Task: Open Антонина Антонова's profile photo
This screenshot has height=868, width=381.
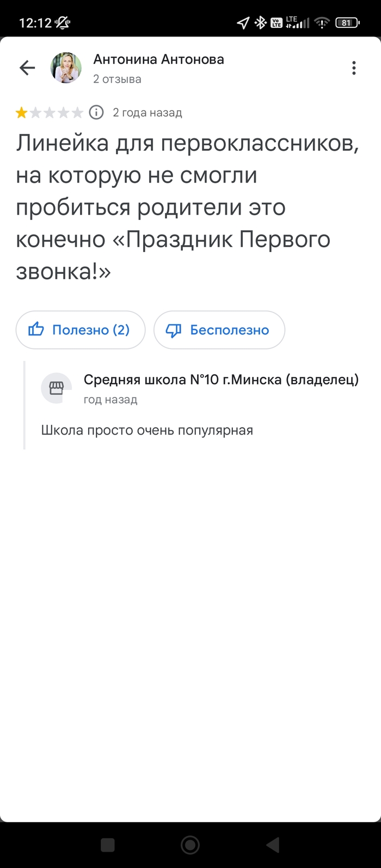Action: tap(66, 68)
